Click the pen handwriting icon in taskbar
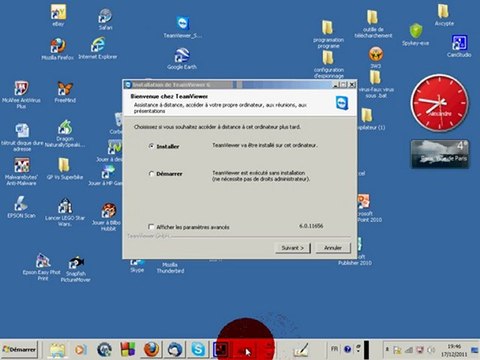This screenshot has height=360, width=480. (301, 350)
